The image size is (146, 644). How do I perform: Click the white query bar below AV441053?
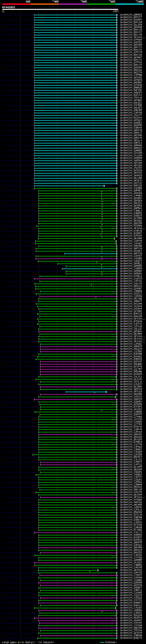[x=60, y=9]
